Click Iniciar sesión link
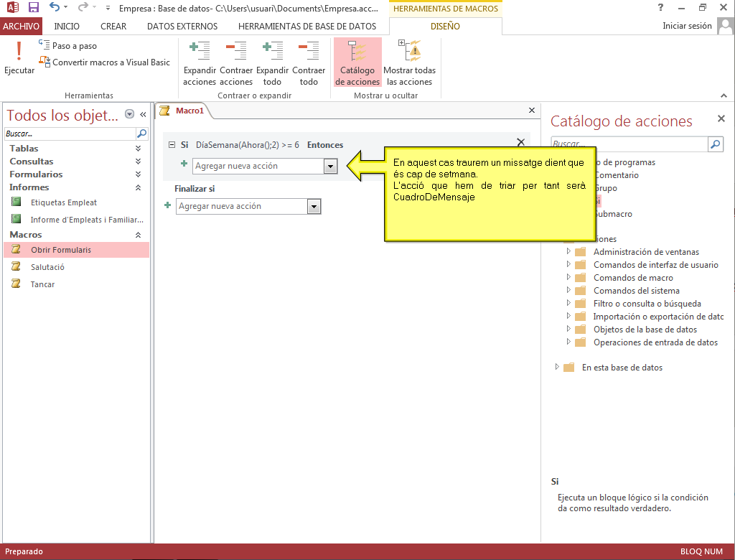 (687, 26)
